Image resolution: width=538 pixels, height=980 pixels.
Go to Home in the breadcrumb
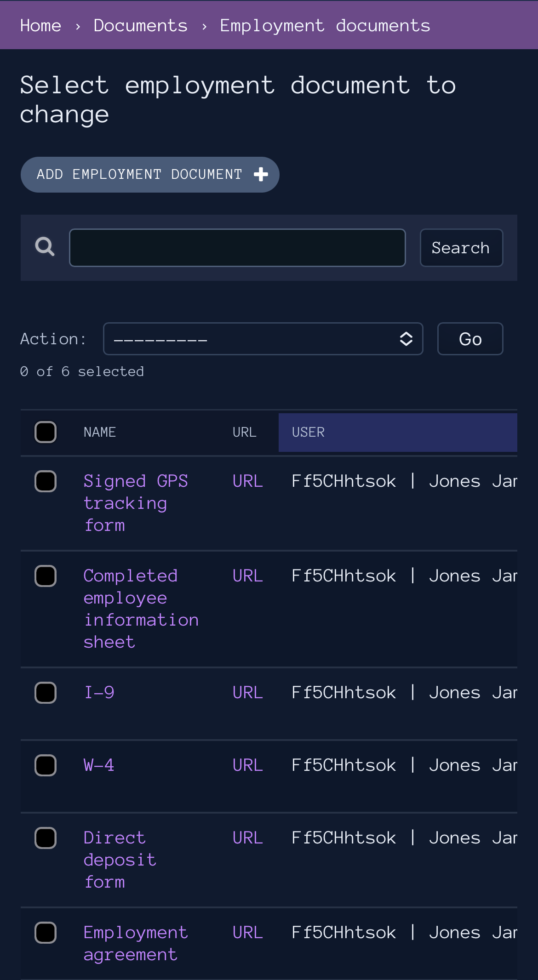40,25
